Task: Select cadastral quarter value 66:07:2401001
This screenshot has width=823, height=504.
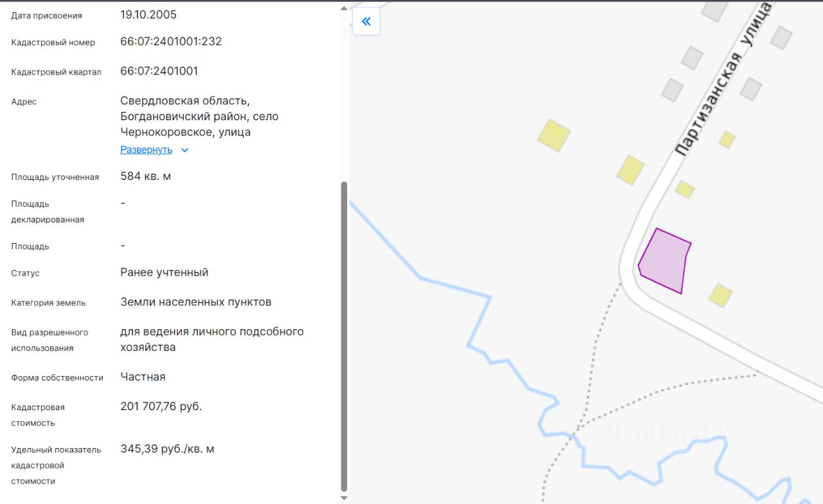Action: [x=159, y=71]
